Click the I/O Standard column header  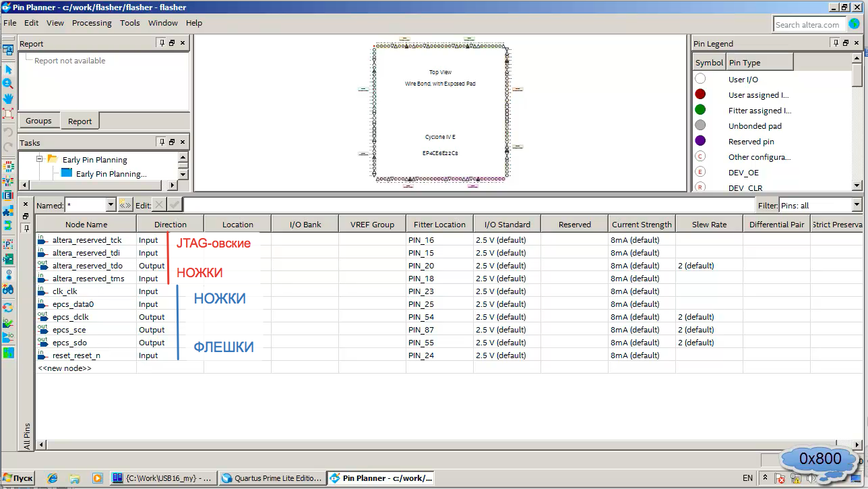[507, 225]
